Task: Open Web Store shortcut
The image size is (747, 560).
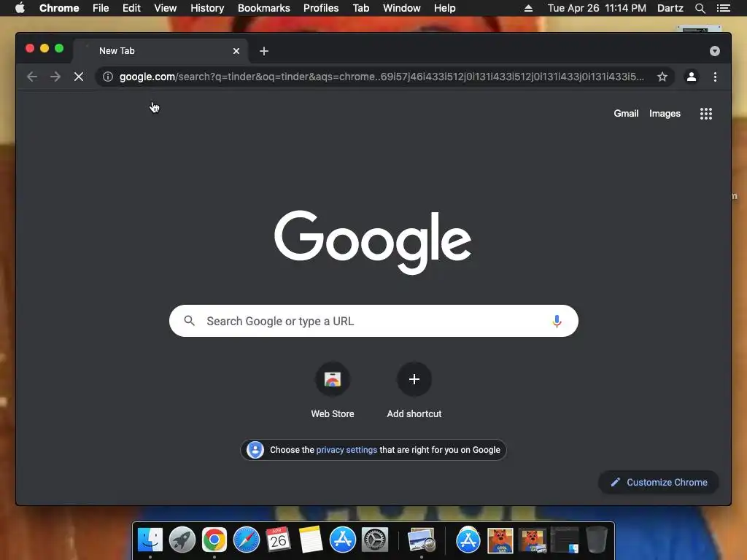Action: click(333, 391)
